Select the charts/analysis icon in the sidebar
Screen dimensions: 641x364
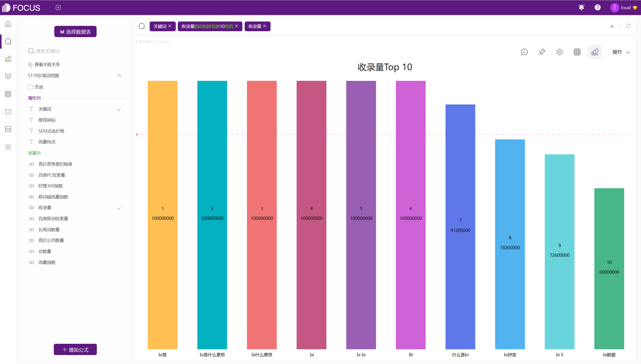coord(8,59)
